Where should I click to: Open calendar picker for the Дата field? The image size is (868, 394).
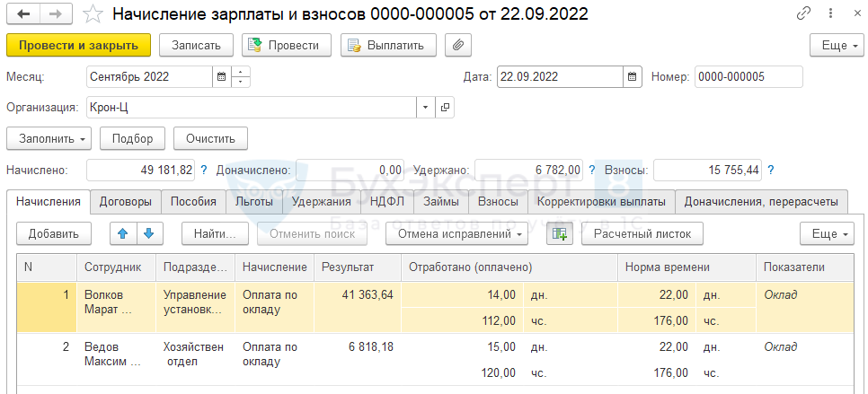[633, 77]
